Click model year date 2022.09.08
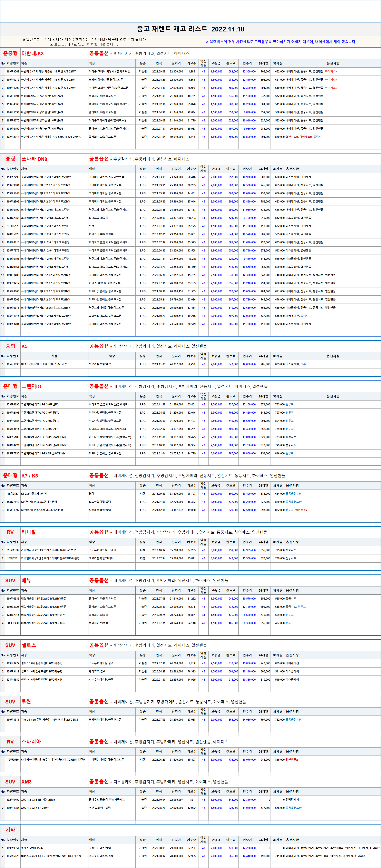Viewport: 381px width, 868px height. point(159,71)
